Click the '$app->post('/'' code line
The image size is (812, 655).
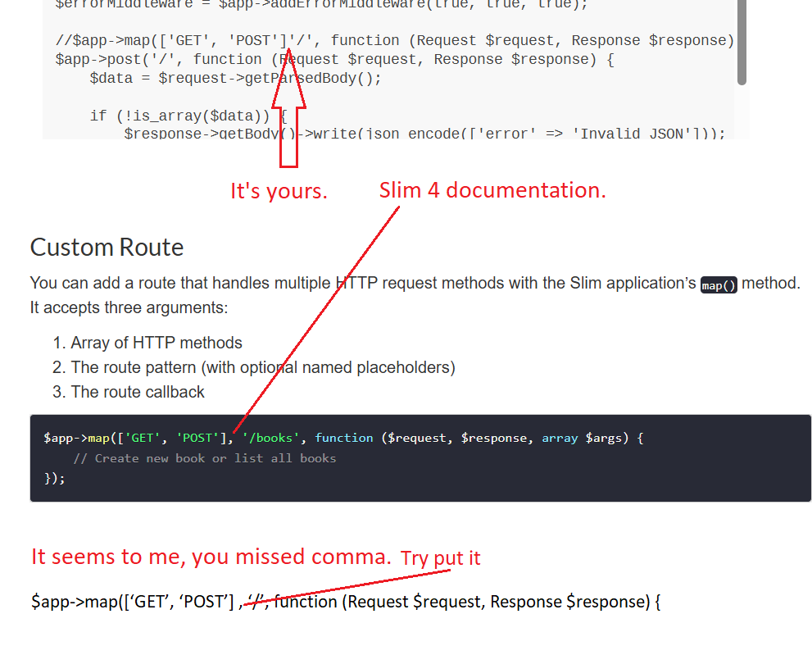click(334, 60)
